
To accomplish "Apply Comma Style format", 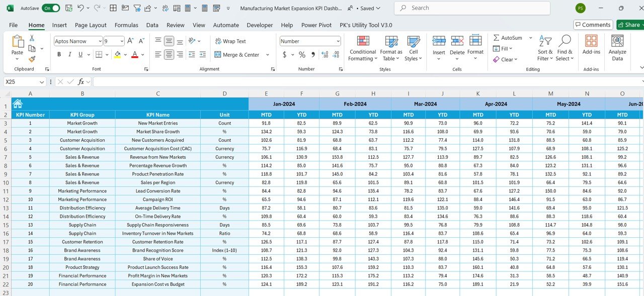I will pyautogui.click(x=313, y=54).
